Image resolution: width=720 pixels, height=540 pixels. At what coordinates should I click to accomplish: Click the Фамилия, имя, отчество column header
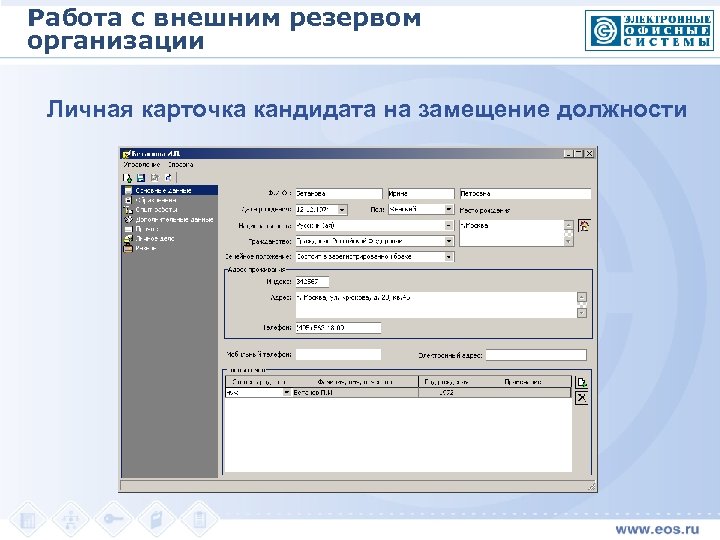click(355, 382)
